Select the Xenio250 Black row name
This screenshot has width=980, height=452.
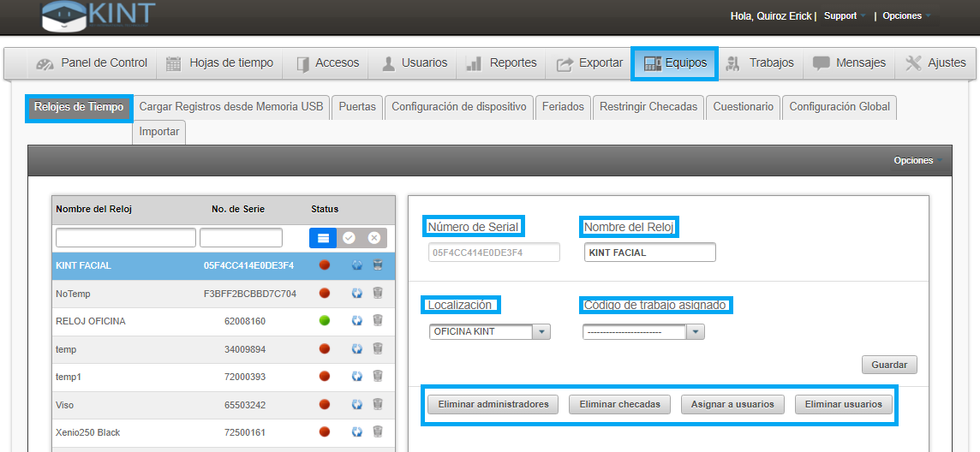coord(88,432)
